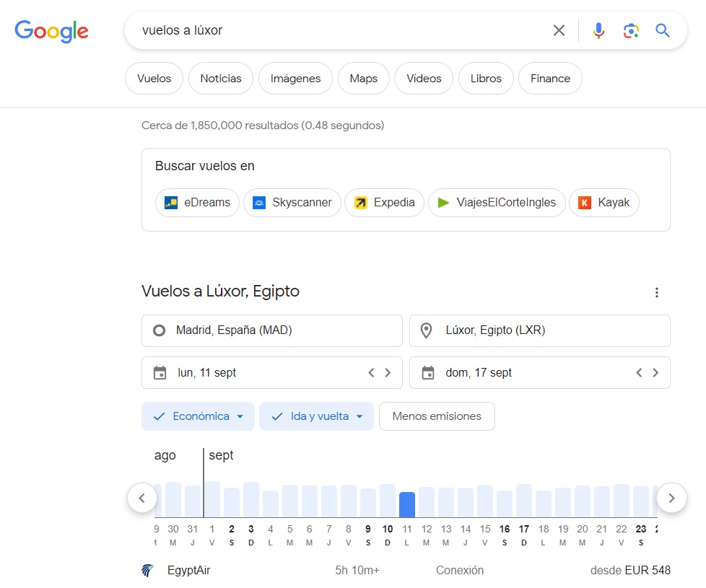The image size is (706, 588).
Task: Show earlier dates in the price chart
Action: (x=141, y=498)
